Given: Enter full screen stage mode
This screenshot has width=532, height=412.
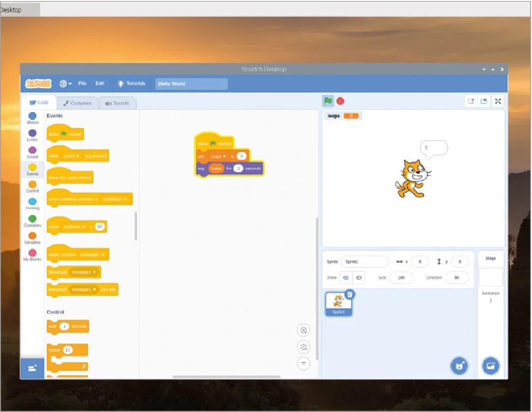Looking at the screenshot, I should (498, 101).
